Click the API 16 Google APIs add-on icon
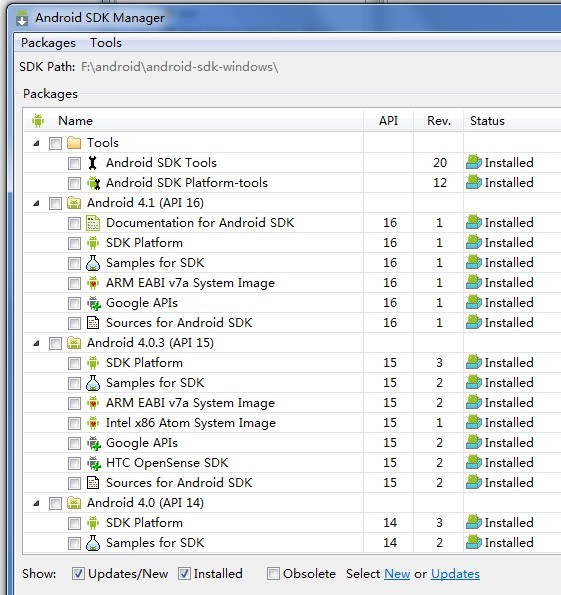The image size is (561, 595). tap(94, 303)
